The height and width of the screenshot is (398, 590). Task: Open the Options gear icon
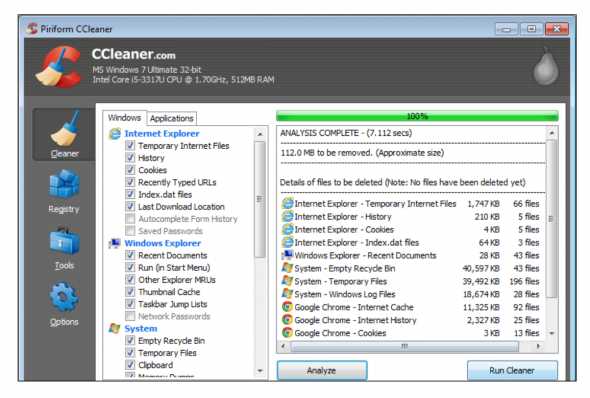64,297
